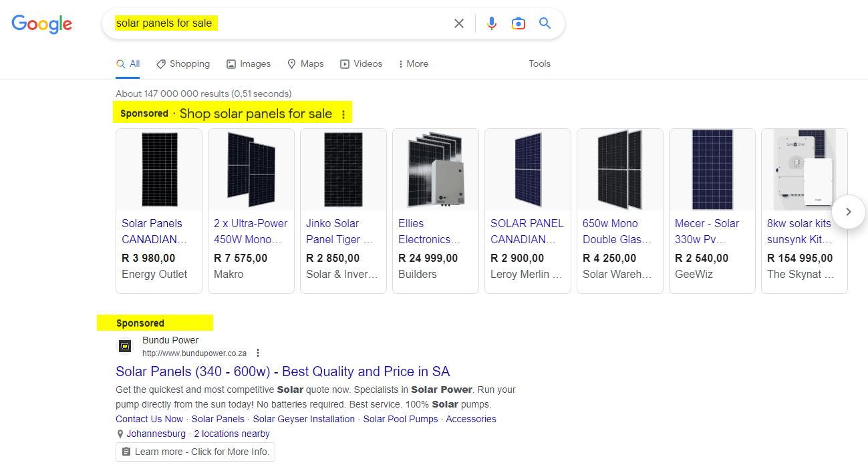Viewport: 868px width, 467px height.
Task: Open Leroy Merlin solar panel image
Action: pos(528,170)
